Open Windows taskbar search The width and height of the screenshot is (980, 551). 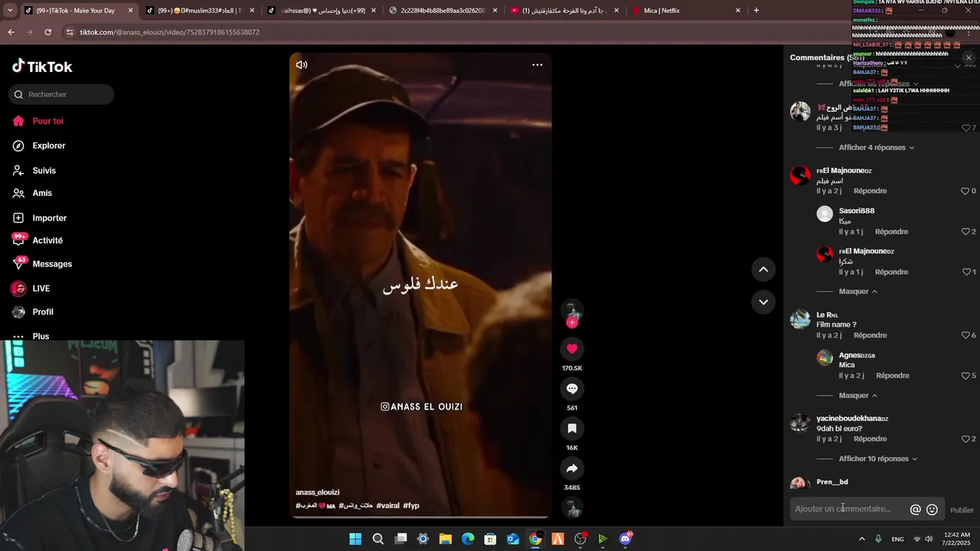(x=378, y=539)
